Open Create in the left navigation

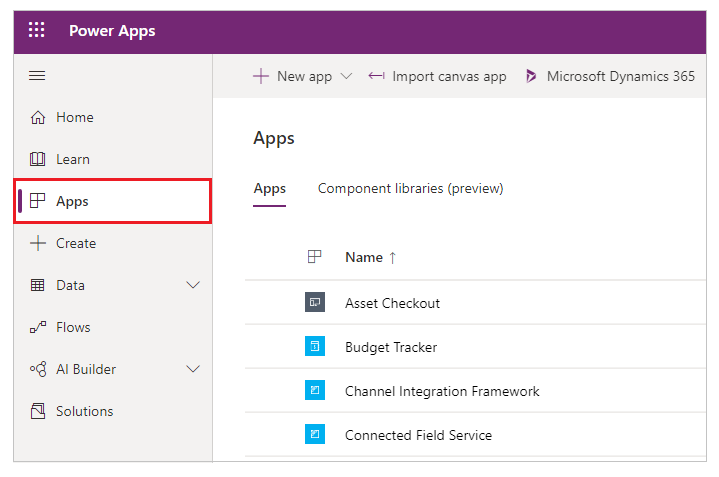pos(113,243)
